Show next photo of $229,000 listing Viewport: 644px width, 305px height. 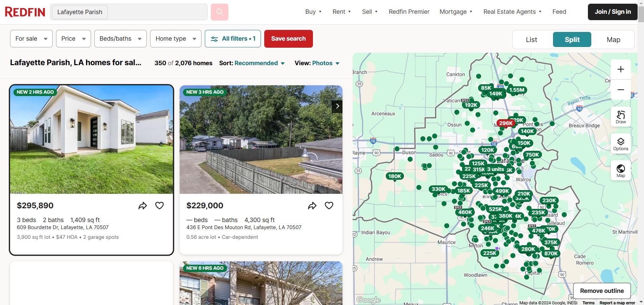click(337, 106)
